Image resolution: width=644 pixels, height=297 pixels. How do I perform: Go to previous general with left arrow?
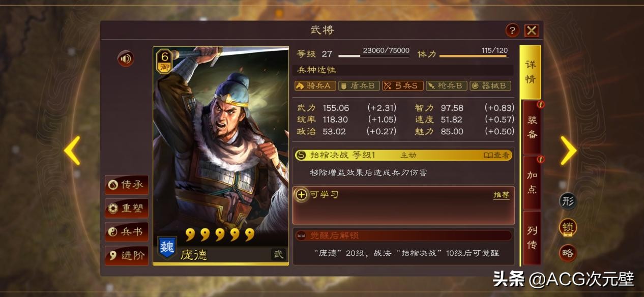pyautogui.click(x=72, y=150)
